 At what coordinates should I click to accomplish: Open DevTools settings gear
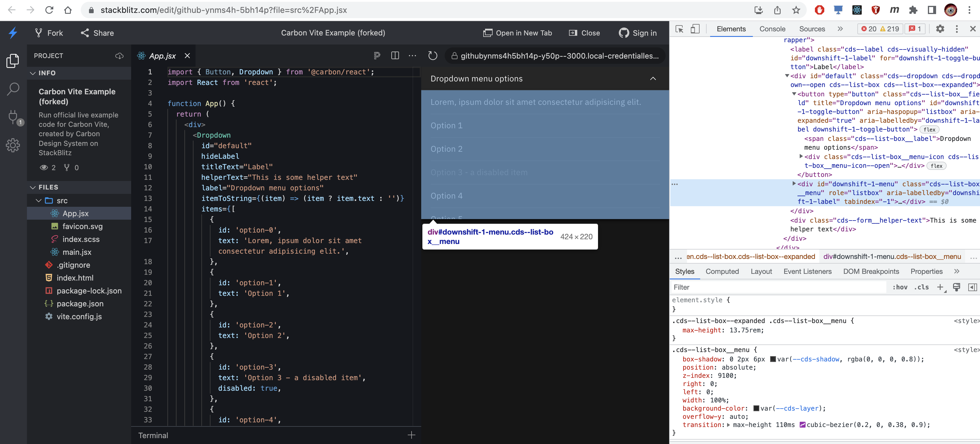[x=940, y=29]
